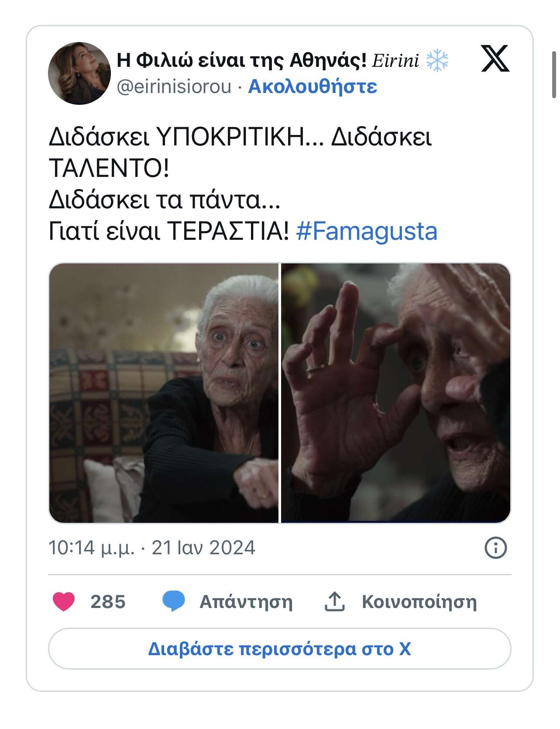Click the blue reply speech bubble icon
Viewport: 560px width, 729px height.
click(173, 601)
